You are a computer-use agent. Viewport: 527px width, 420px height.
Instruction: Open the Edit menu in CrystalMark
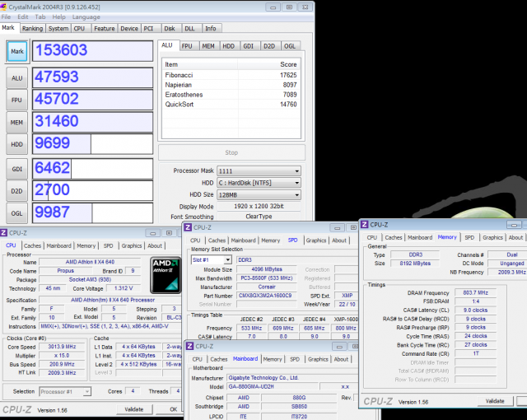(x=23, y=16)
